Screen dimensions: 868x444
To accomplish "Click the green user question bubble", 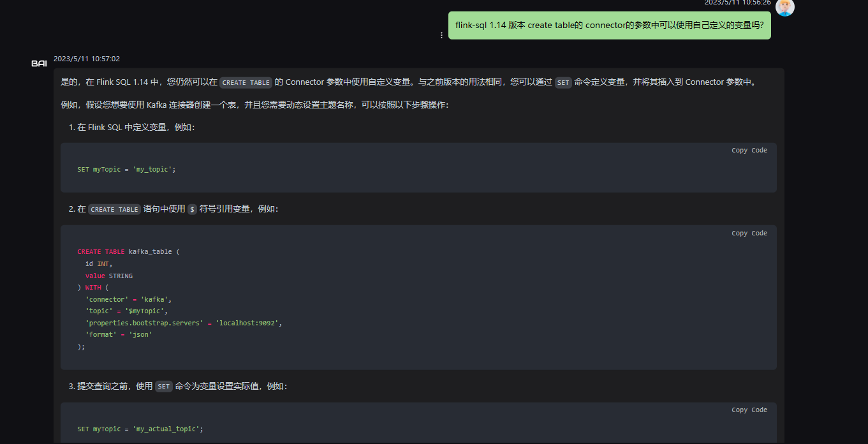I will (x=610, y=26).
